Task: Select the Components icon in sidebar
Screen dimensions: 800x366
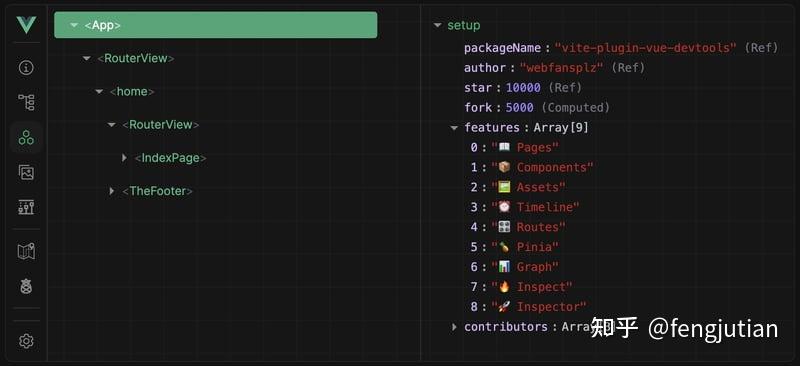Action: (x=26, y=137)
